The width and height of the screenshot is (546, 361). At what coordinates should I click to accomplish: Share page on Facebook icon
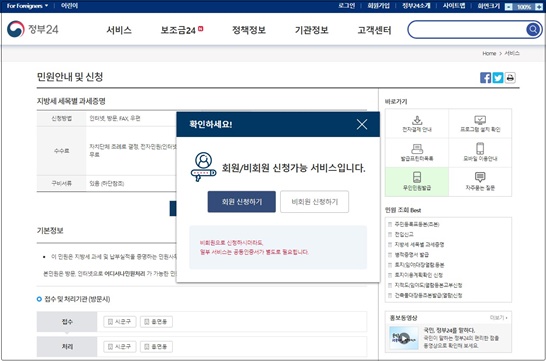(485, 78)
